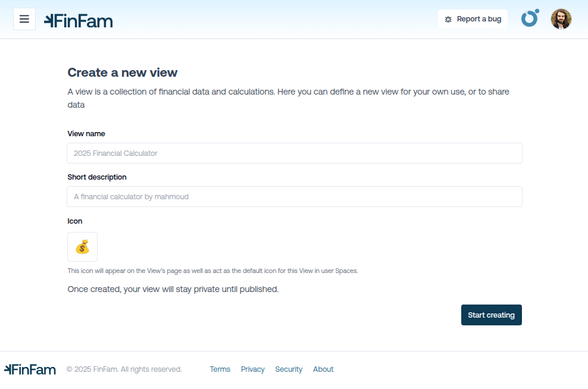This screenshot has width=588, height=389.
Task: Click the bug icon inside Report a bug
Action: point(447,18)
